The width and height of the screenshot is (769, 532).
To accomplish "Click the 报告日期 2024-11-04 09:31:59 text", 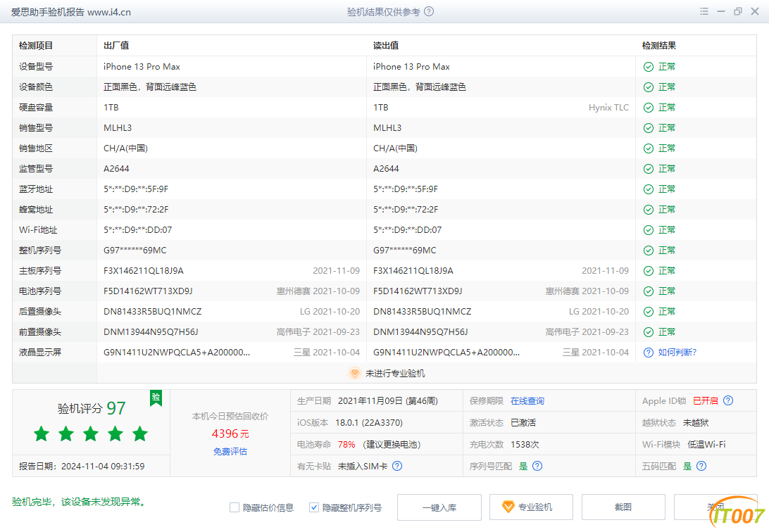I will pos(82,467).
